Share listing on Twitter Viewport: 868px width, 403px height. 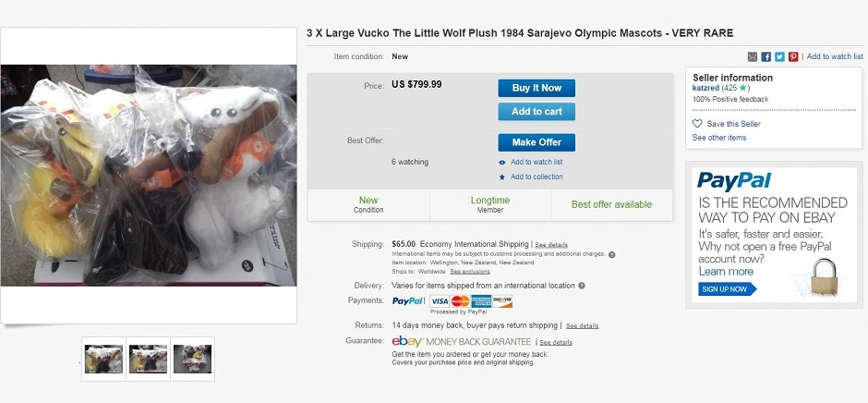pos(779,57)
